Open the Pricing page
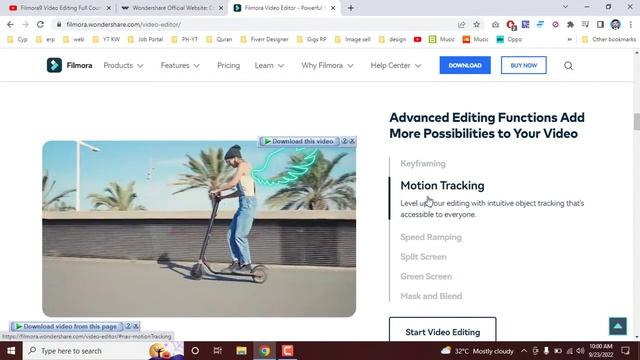This screenshot has width=640, height=360. (x=229, y=65)
